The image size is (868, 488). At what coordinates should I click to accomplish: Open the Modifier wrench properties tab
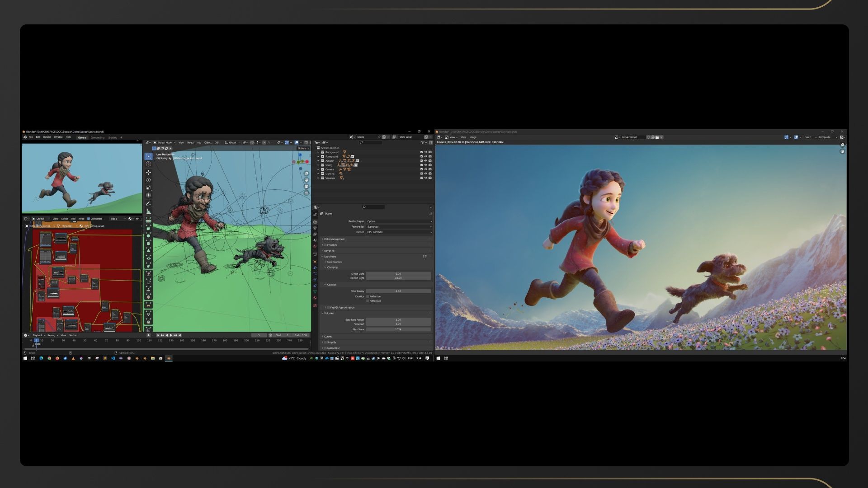[315, 268]
